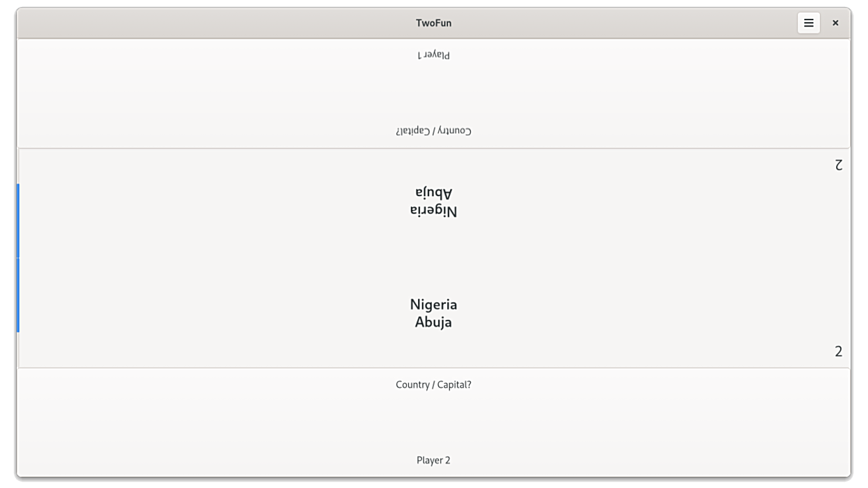Click the divider above Player 2's panel

tap(433, 368)
